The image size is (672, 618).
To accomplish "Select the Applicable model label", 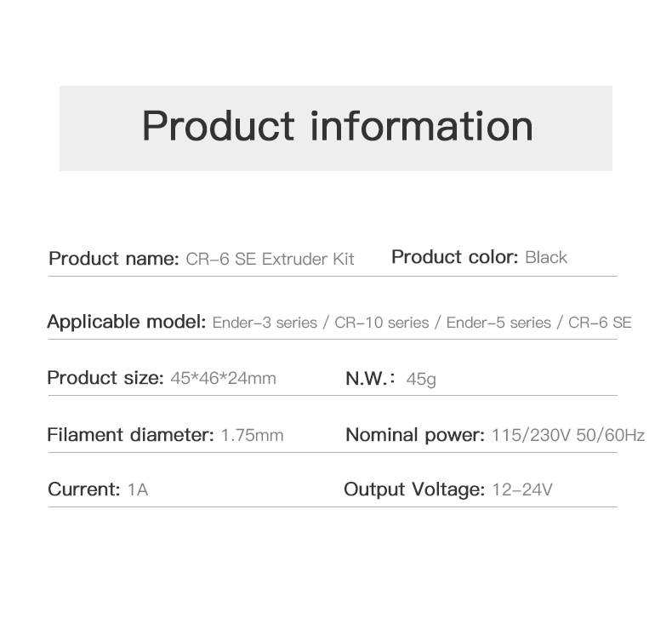I will [127, 322].
